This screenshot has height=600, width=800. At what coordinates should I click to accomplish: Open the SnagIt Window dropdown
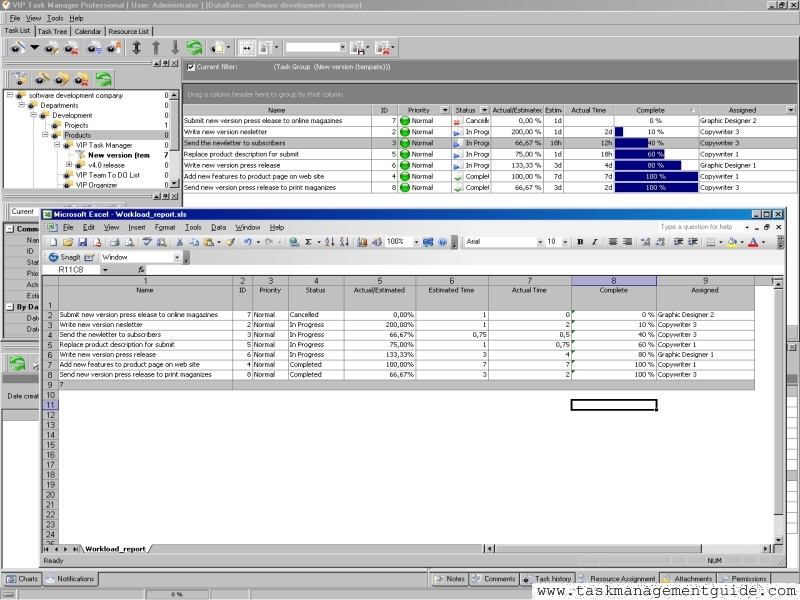tap(177, 258)
